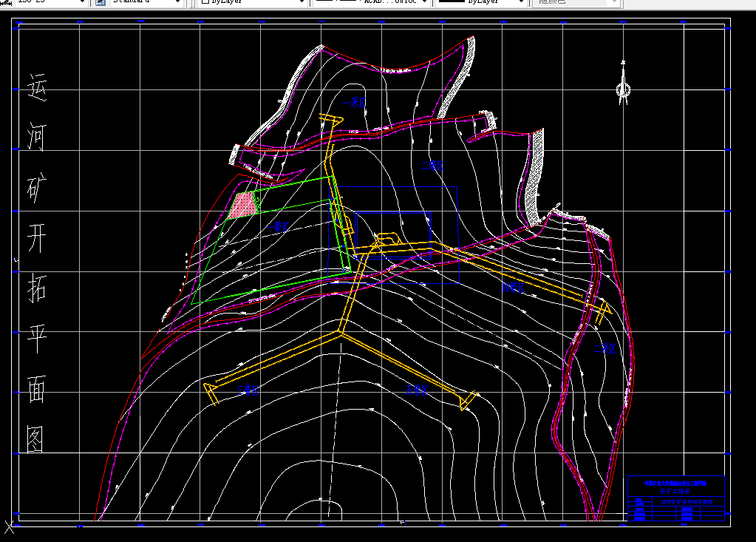Select the pink hatched region
Screen dimensions: 756x542
tap(242, 205)
